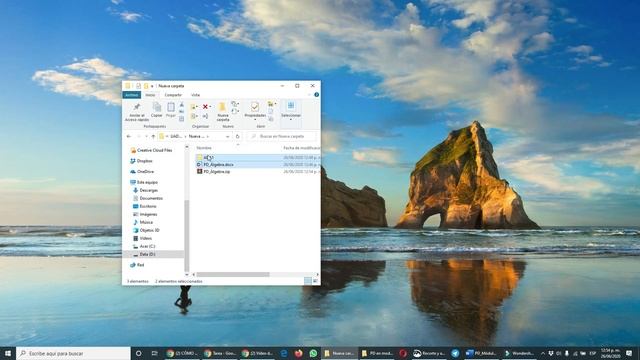Open Task View on taskbar
This screenshot has height=360, width=640.
coord(154,353)
